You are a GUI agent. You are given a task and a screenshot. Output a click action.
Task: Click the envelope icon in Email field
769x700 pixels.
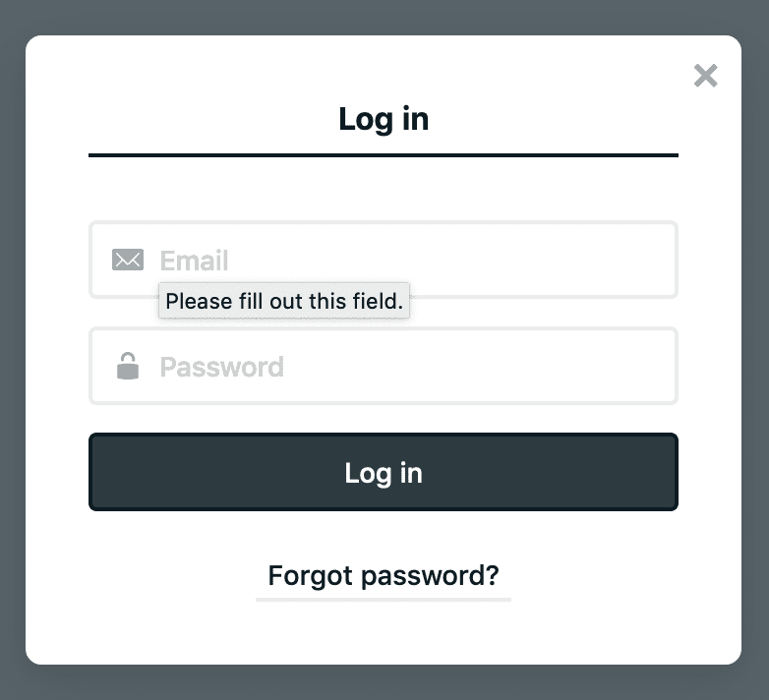click(128, 260)
